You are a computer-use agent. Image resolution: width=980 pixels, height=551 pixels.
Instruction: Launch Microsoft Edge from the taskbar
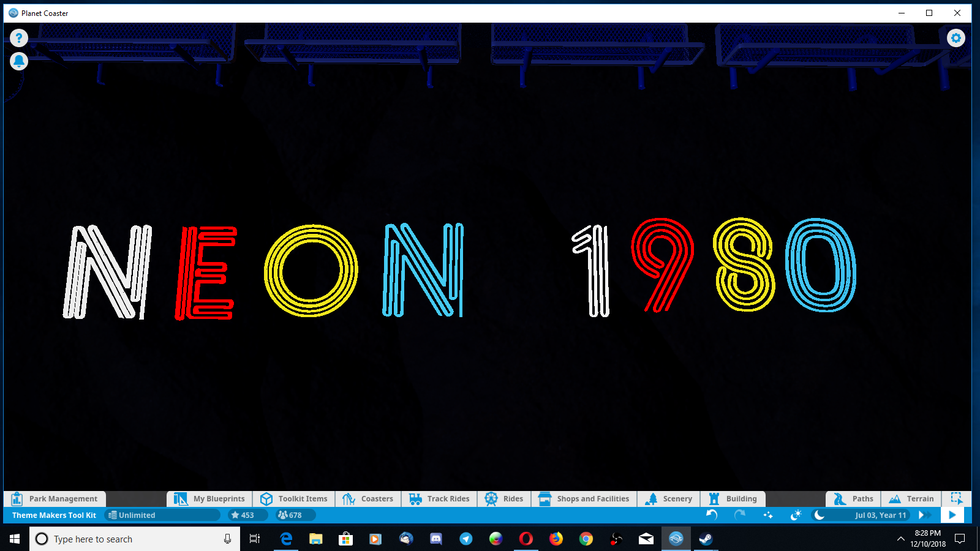point(286,539)
